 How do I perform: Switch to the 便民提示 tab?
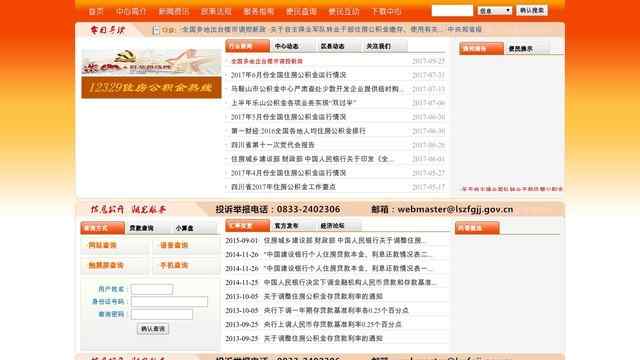coord(520,49)
